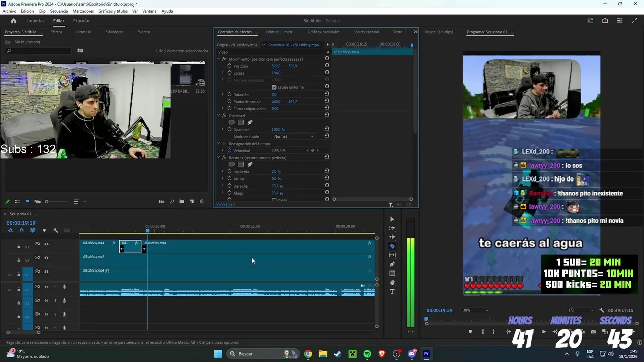The width and height of the screenshot is (644, 362).
Task: Solo audio track A1
Action: [55, 287]
